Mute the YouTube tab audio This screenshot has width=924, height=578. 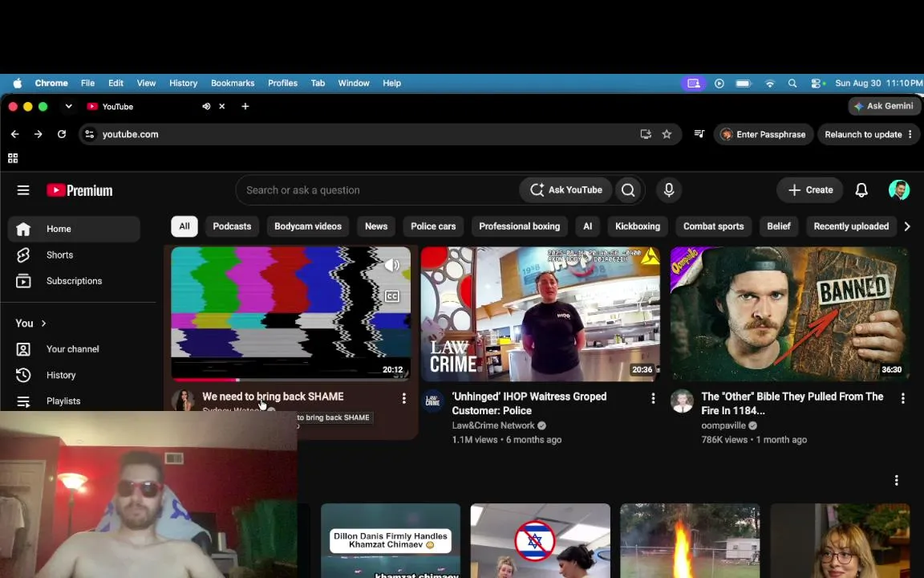pos(206,106)
